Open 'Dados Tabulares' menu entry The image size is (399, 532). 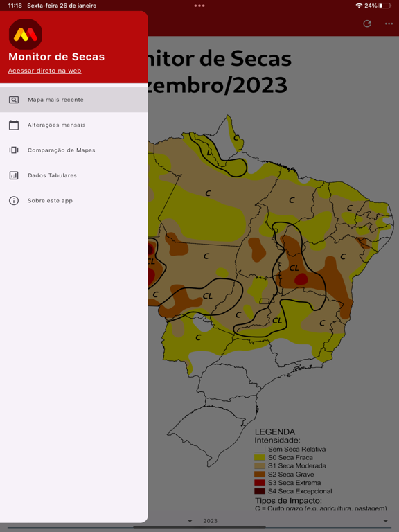point(73,175)
